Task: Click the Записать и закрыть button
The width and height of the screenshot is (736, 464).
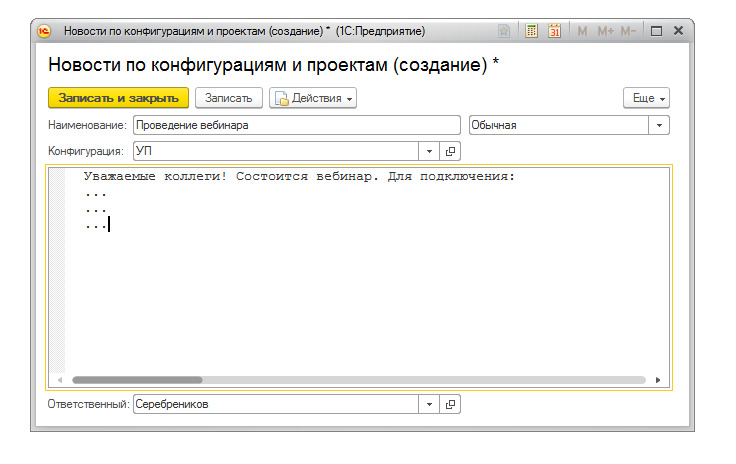Action: click(x=118, y=98)
